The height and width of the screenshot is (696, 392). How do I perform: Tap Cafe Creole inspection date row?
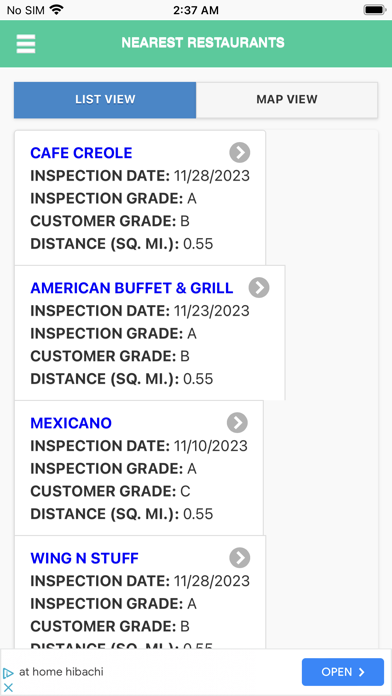click(x=140, y=176)
